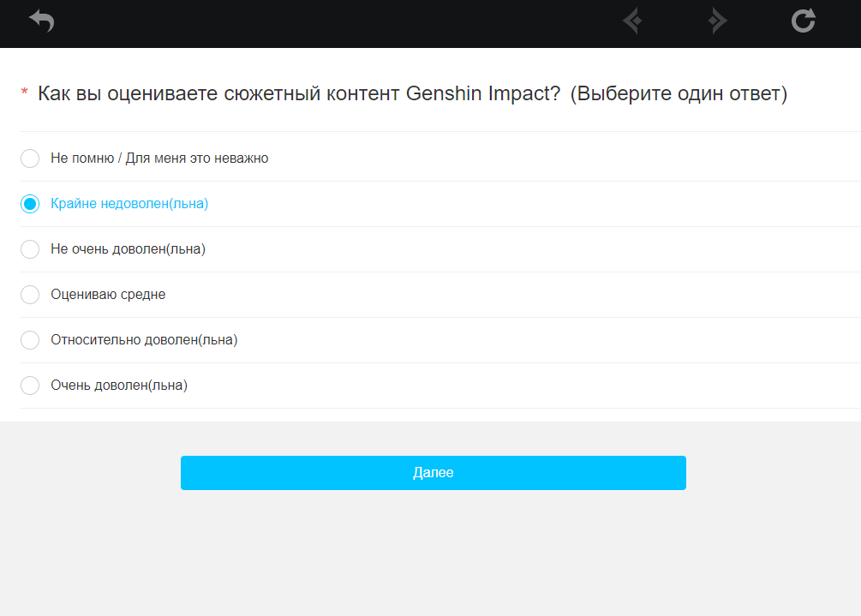
Task: Click the red required asterisk marker
Action: pyautogui.click(x=24, y=91)
